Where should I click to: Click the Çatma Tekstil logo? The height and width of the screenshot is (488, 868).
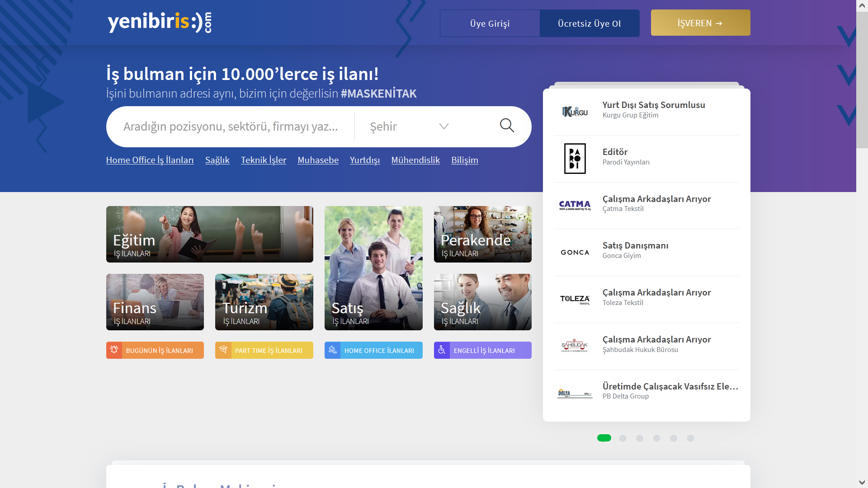coord(575,206)
